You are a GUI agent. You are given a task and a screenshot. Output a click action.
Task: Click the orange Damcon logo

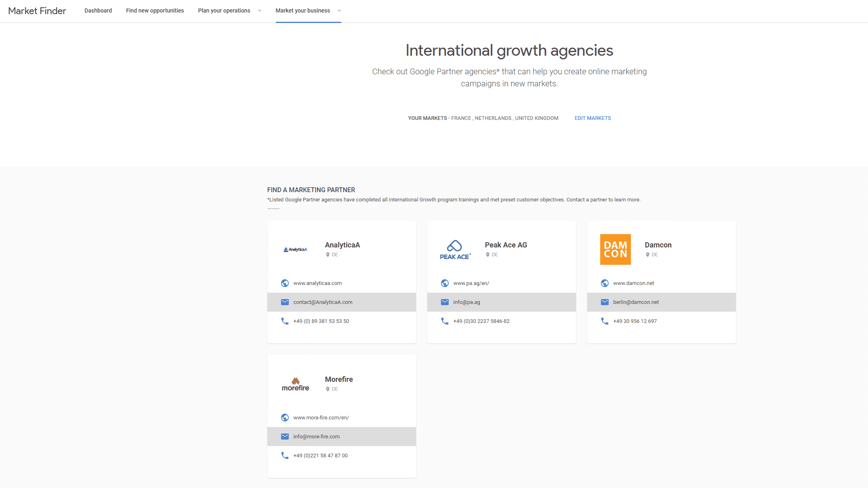coord(615,249)
